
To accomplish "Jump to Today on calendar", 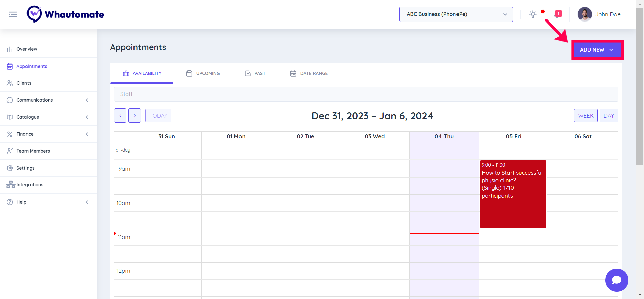I will pos(158,116).
